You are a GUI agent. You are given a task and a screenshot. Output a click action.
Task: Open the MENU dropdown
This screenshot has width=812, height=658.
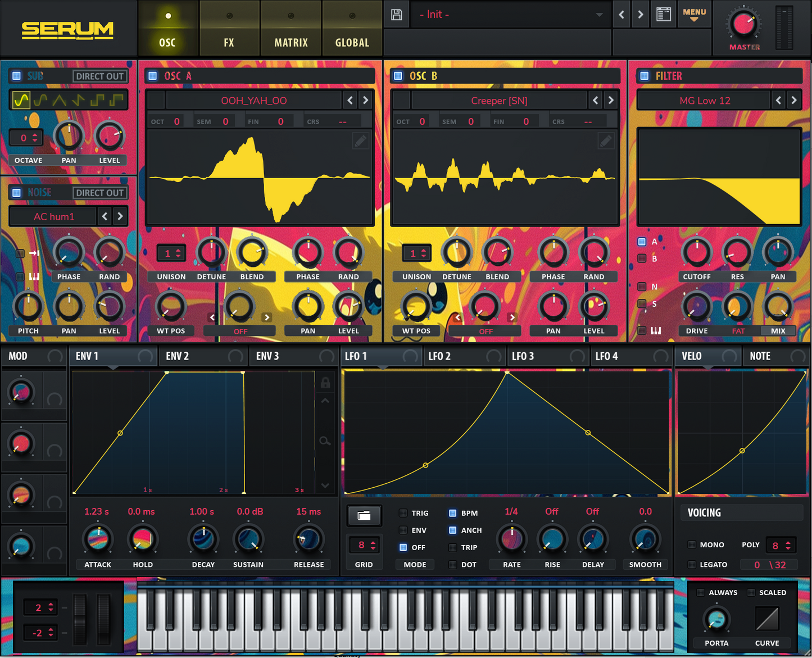tap(695, 15)
